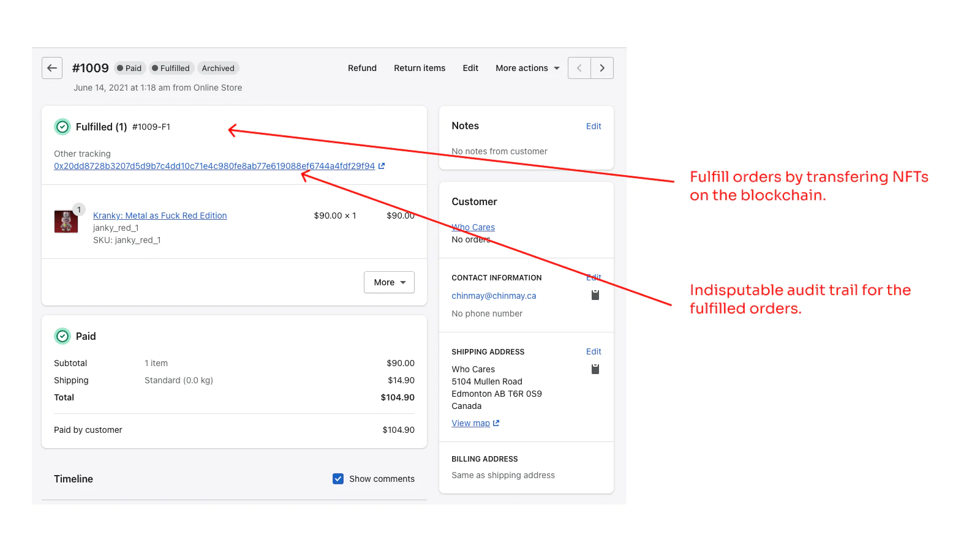Open the Kranky: Metal as Fuck Red Edition link

pos(160,216)
